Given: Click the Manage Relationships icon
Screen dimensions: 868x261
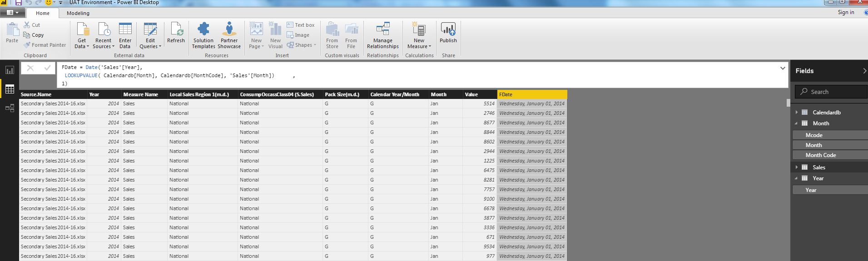Looking at the screenshot, I should tap(383, 29).
